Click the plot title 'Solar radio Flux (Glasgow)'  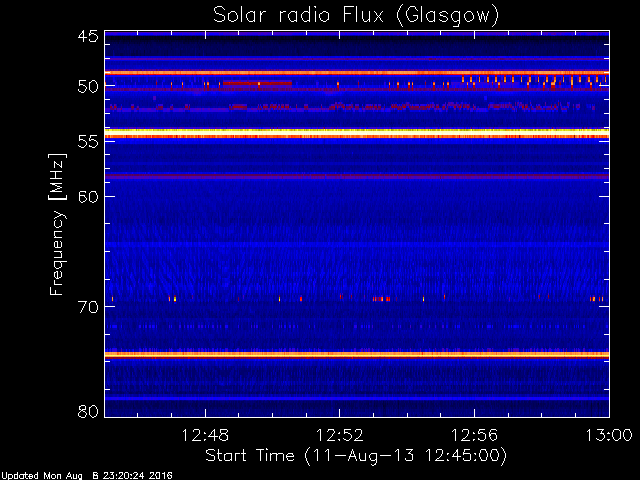(x=356, y=16)
